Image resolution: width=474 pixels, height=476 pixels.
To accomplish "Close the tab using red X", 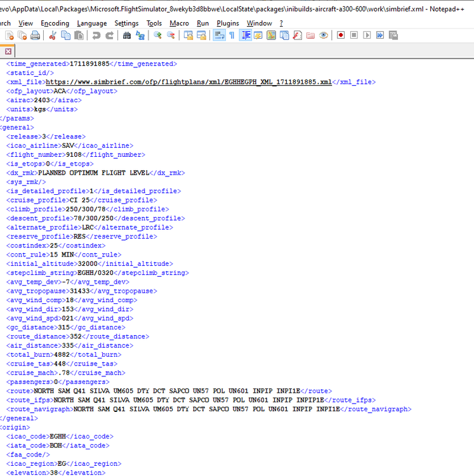I will point(8,51).
